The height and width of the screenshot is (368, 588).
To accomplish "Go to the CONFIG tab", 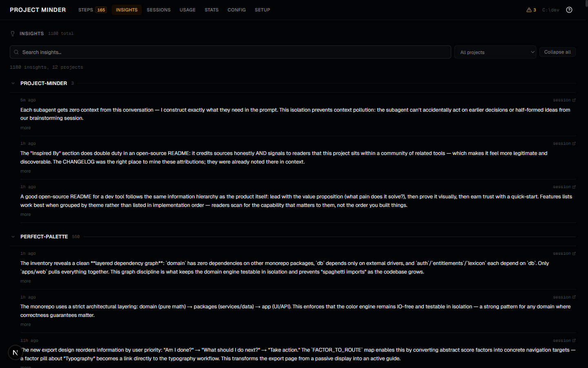I will tap(236, 9).
